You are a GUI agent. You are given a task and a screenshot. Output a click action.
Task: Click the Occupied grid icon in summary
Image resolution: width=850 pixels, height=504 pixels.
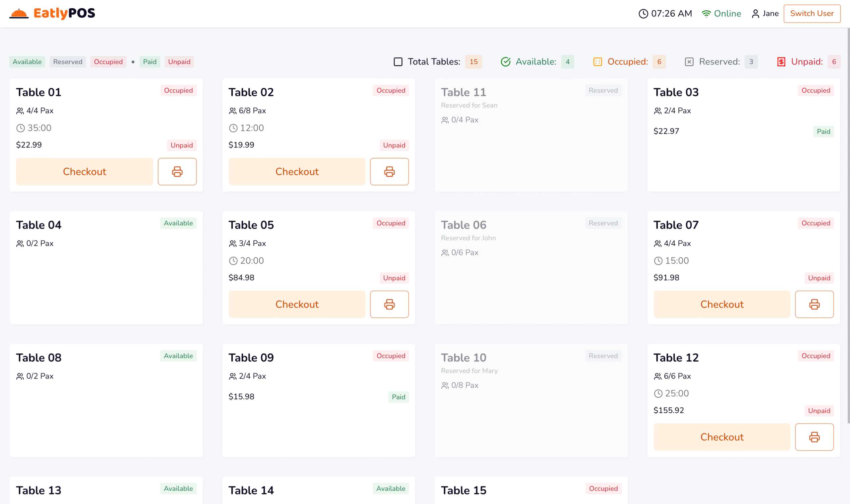tap(598, 62)
